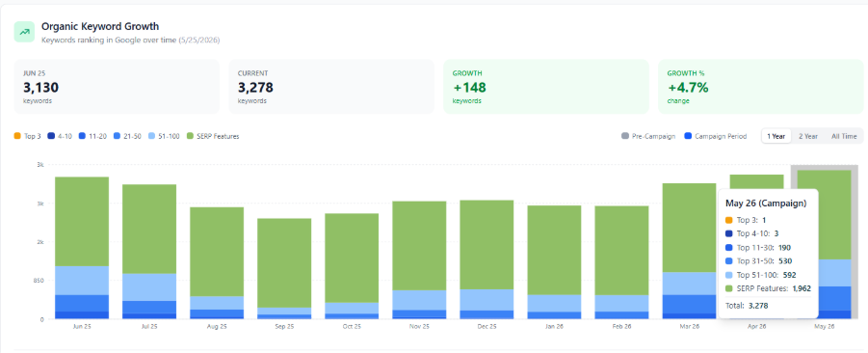Click the Dec 25 bar in the chart

487,259
